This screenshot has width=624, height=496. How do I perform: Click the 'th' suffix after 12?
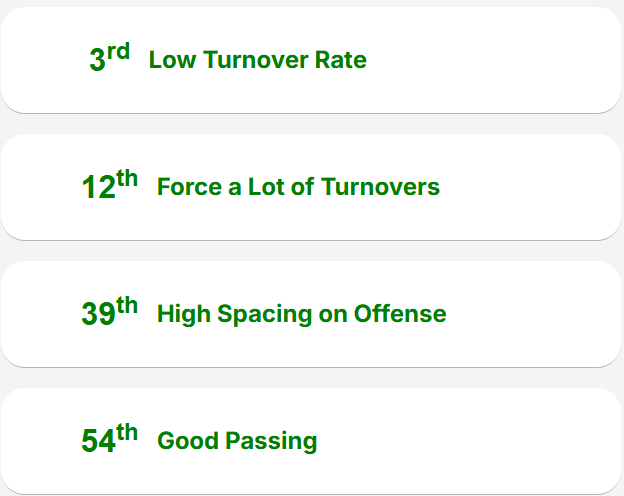(127, 178)
